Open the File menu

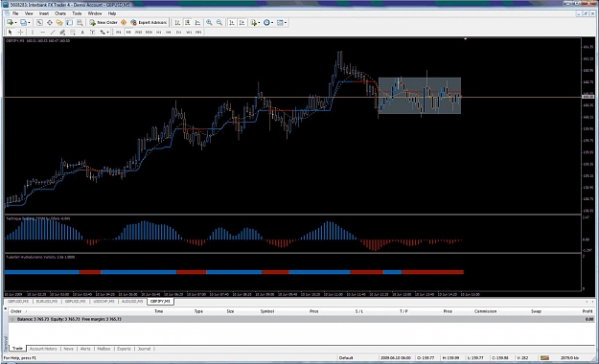pos(15,13)
